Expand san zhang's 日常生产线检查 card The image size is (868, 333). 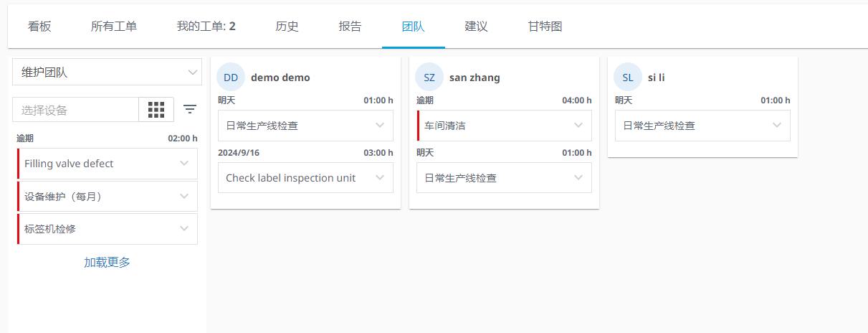tap(578, 178)
